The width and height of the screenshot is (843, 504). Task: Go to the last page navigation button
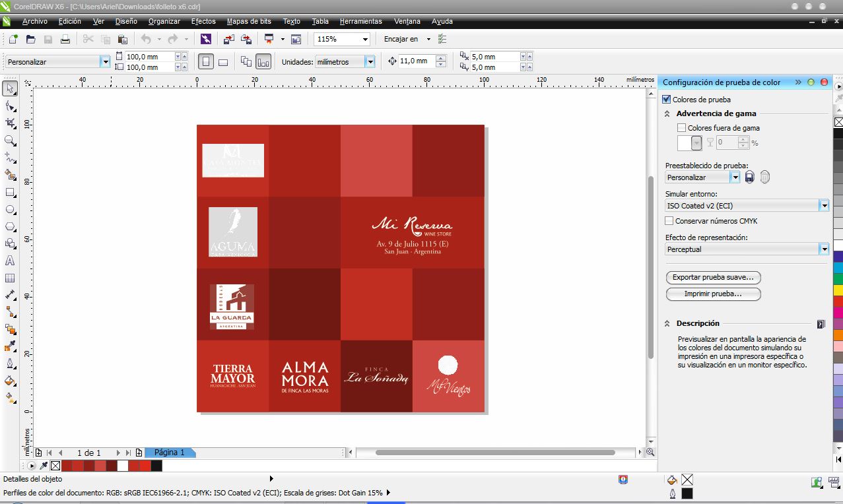(127, 453)
